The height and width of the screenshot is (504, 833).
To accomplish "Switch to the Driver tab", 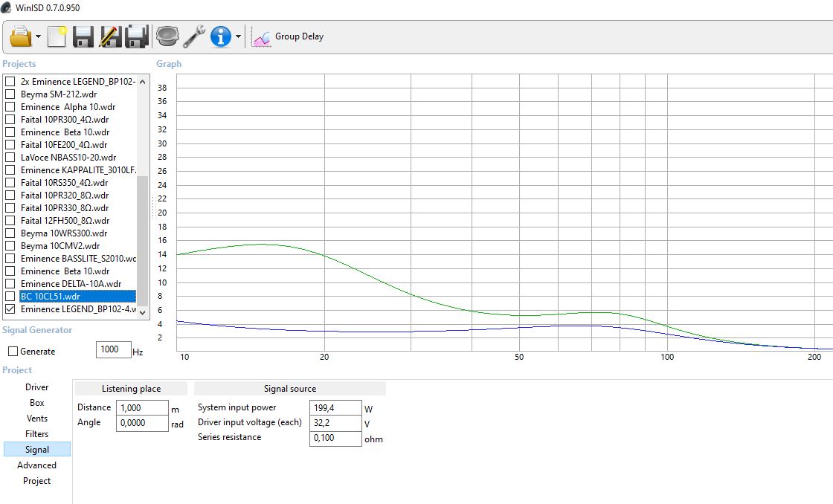I will [x=36, y=387].
